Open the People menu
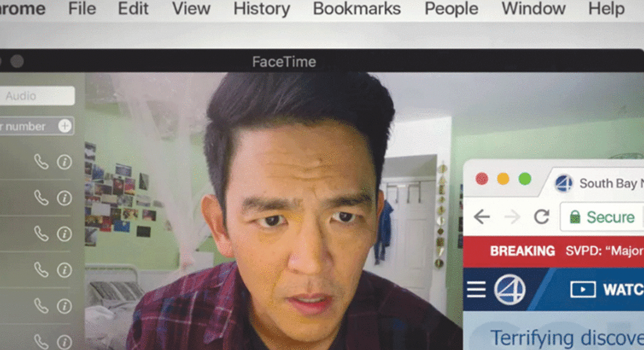The width and height of the screenshot is (644, 350). click(x=451, y=8)
